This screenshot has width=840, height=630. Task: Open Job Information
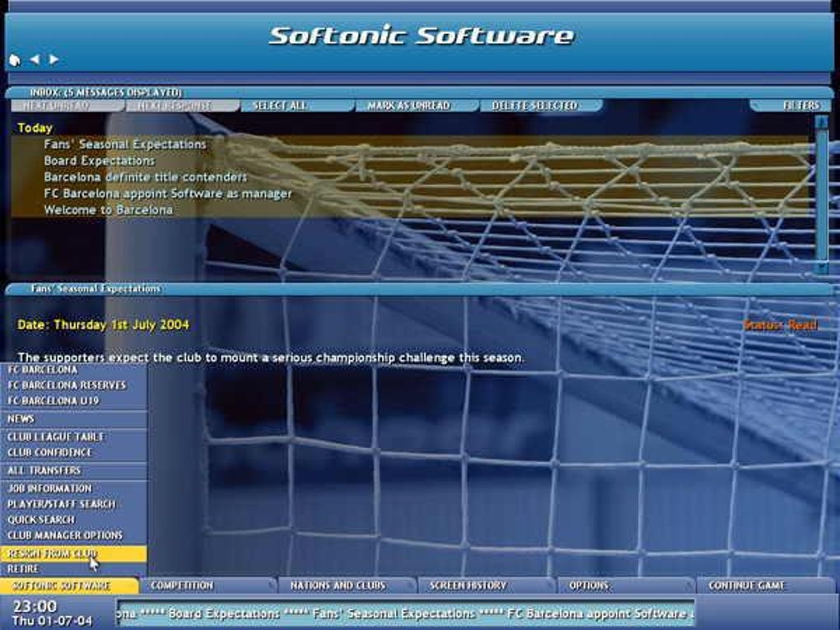(x=73, y=488)
